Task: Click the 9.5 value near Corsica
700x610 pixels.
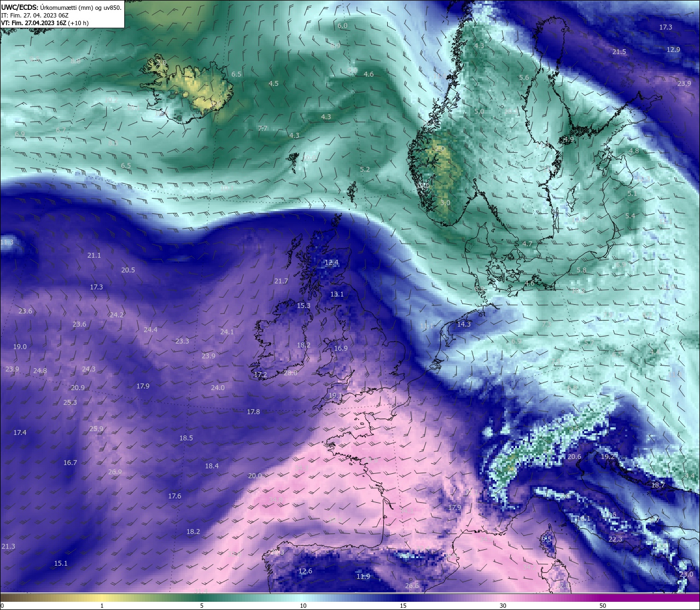Action: point(546,539)
